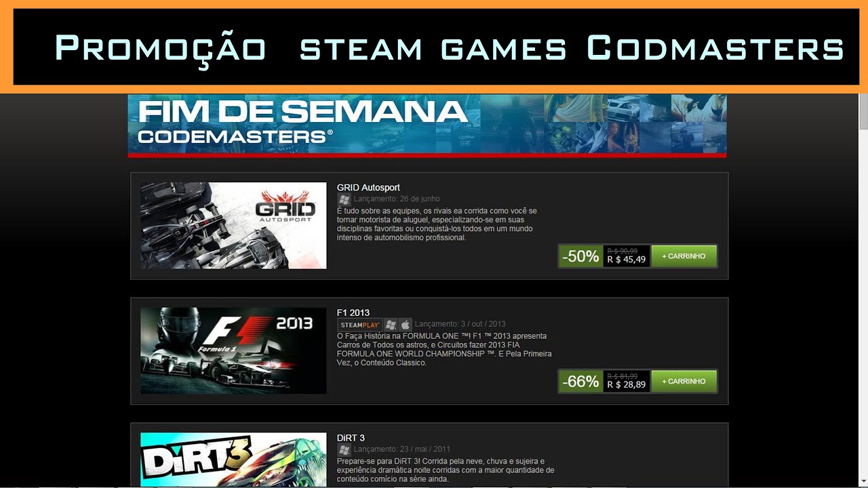The height and width of the screenshot is (488, 868).
Task: Click the vertical scrollbar thumb
Action: tap(863, 112)
